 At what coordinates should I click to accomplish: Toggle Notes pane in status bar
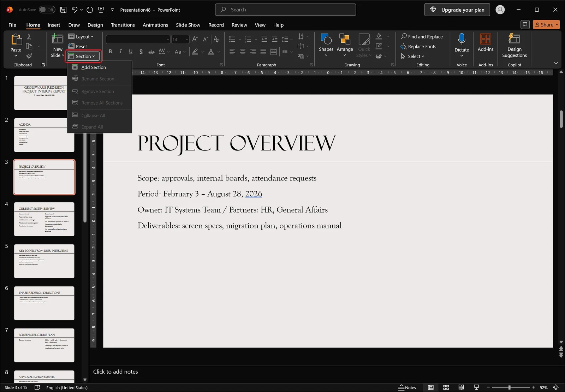coord(407,387)
